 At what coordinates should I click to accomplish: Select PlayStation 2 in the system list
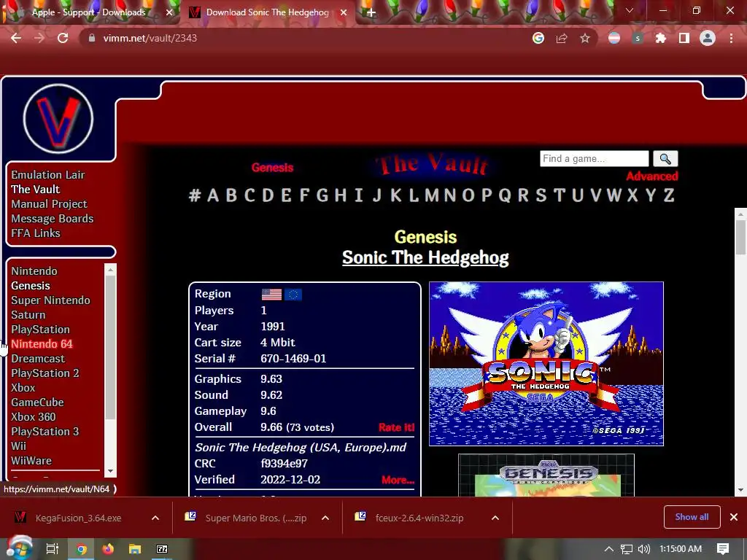pos(45,373)
